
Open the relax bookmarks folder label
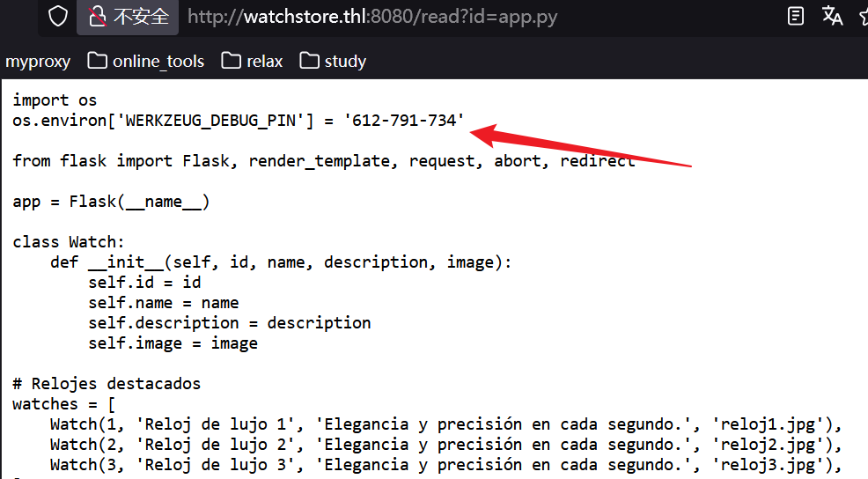pos(265,62)
